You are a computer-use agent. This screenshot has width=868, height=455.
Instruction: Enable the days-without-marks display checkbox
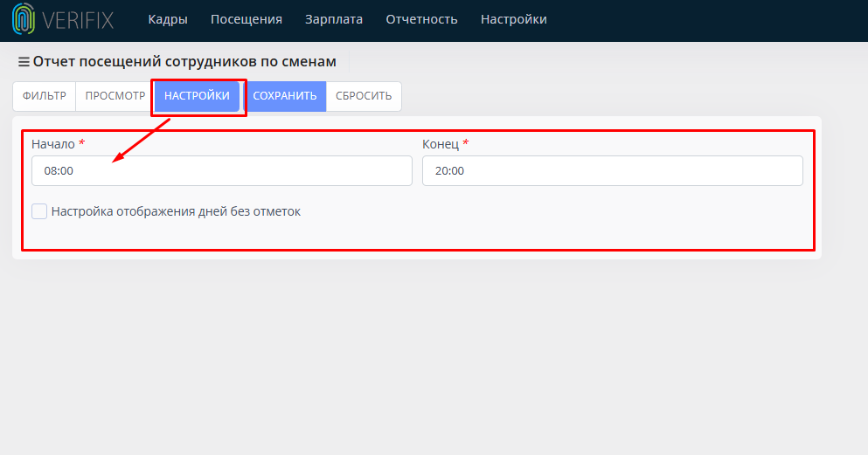click(39, 211)
